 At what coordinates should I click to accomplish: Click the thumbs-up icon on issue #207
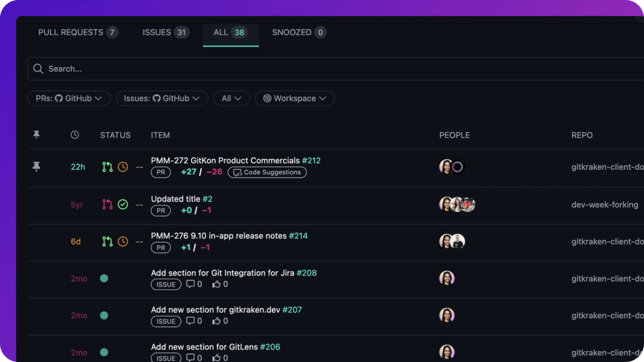coord(217,321)
